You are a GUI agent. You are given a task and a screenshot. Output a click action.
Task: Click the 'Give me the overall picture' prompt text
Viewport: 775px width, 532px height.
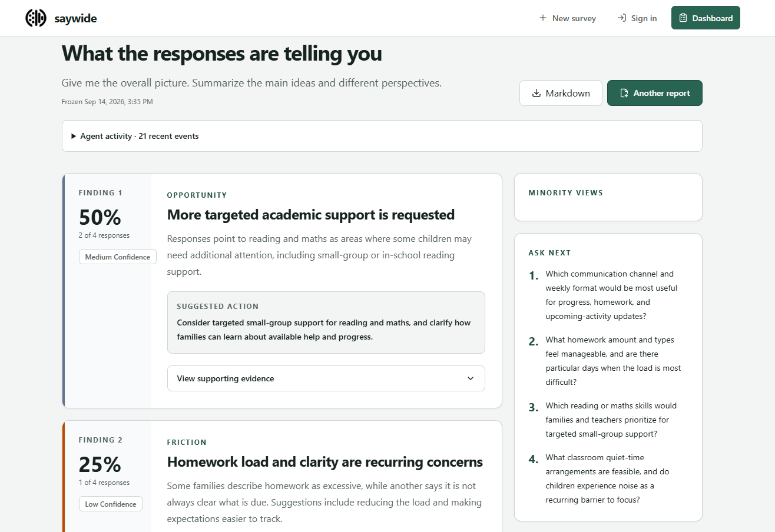[251, 83]
